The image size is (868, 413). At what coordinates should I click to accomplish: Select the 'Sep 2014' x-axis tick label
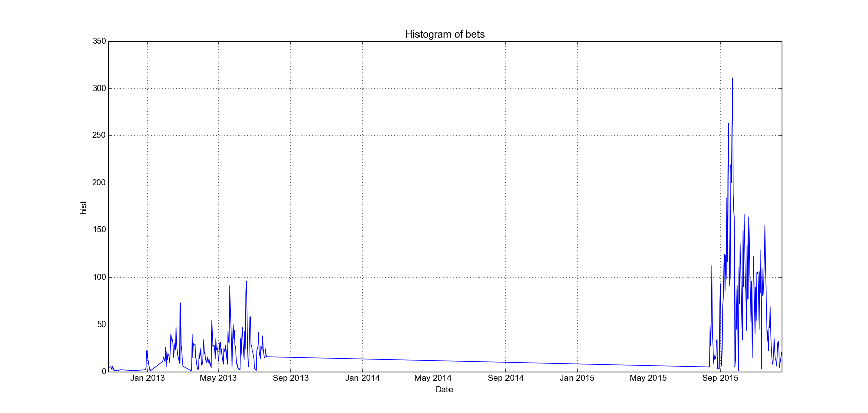[505, 378]
